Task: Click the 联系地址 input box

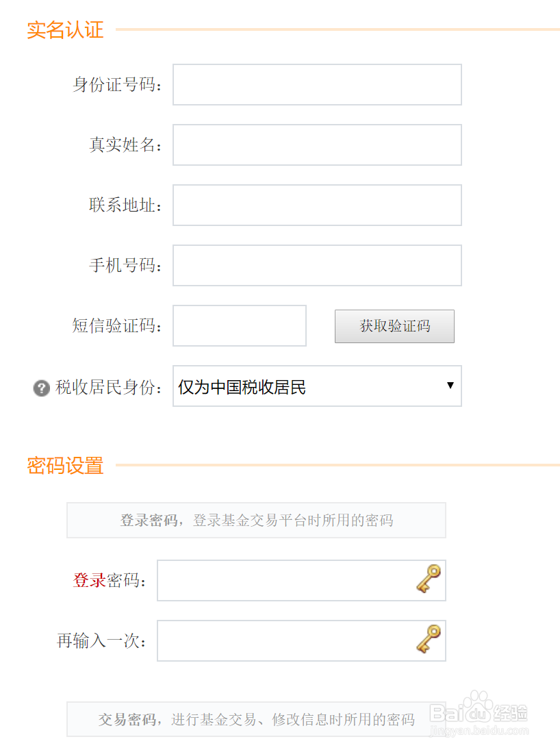Action: [316, 205]
